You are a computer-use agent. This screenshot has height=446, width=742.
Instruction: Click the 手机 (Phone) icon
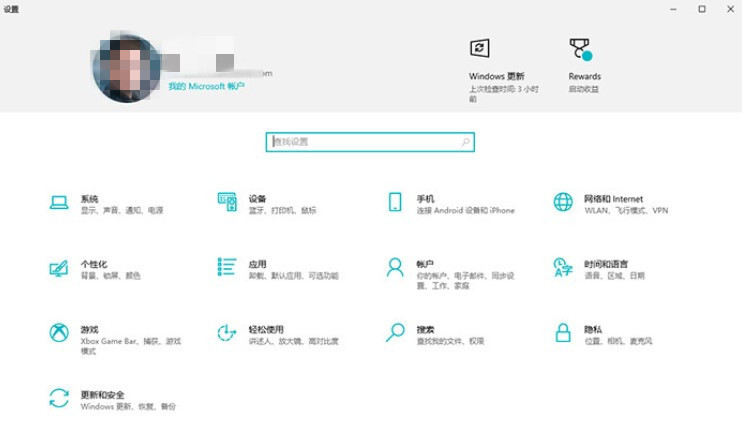click(x=395, y=203)
